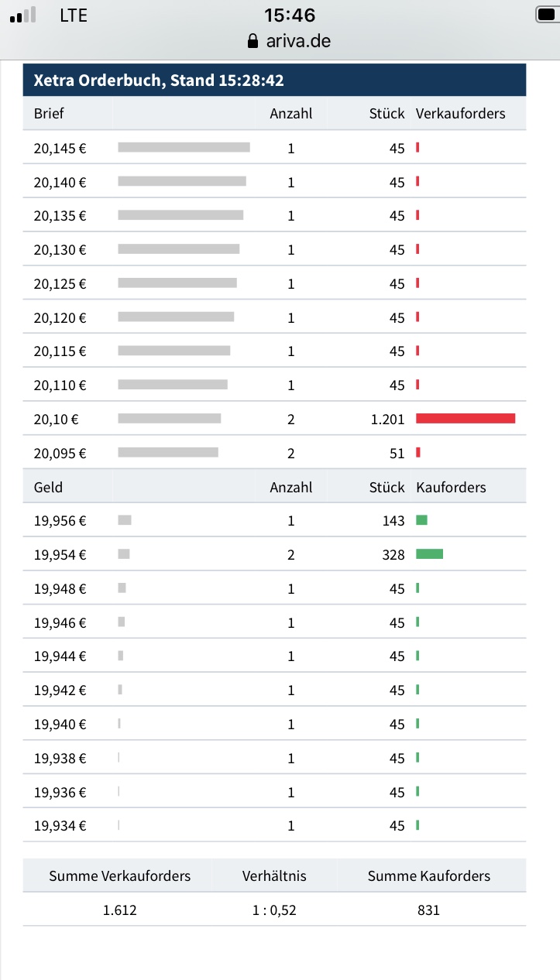560x980 pixels.
Task: Click the Summe Verkauforders total 1.612
Action: point(119,910)
